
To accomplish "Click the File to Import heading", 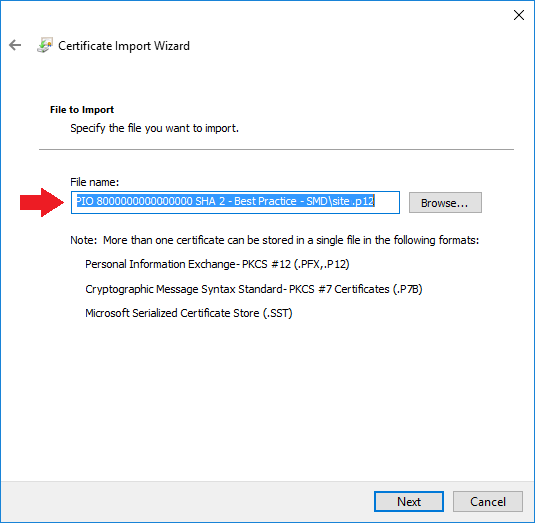I will click(82, 110).
